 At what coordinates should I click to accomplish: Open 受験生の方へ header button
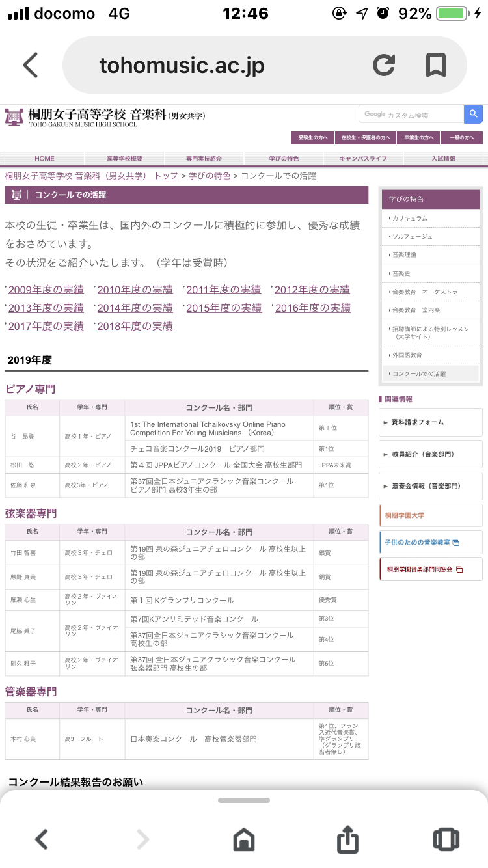point(312,138)
